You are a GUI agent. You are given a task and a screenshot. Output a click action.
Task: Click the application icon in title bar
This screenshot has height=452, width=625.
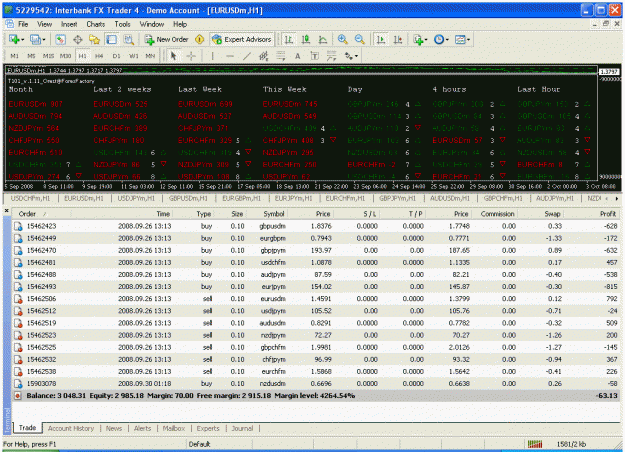8,10
